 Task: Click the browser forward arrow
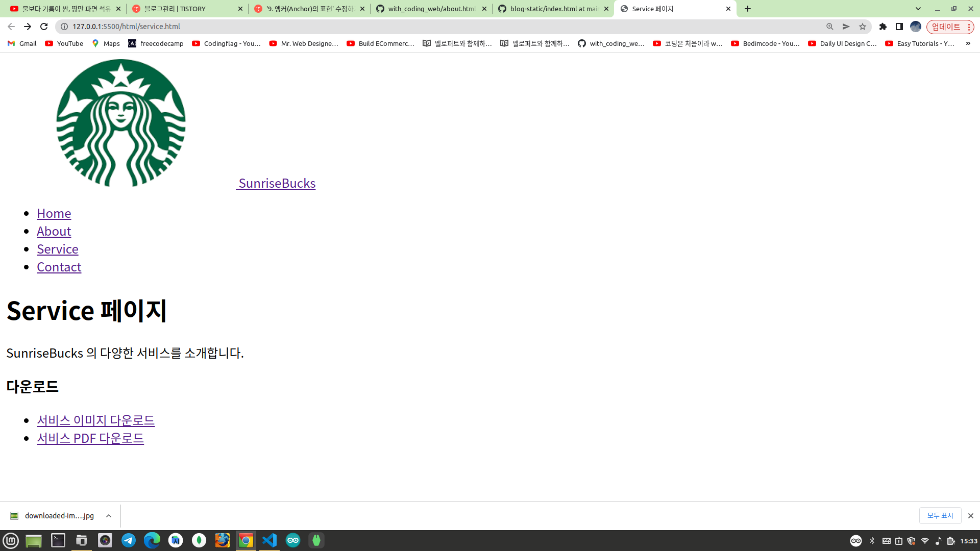coord(28,27)
